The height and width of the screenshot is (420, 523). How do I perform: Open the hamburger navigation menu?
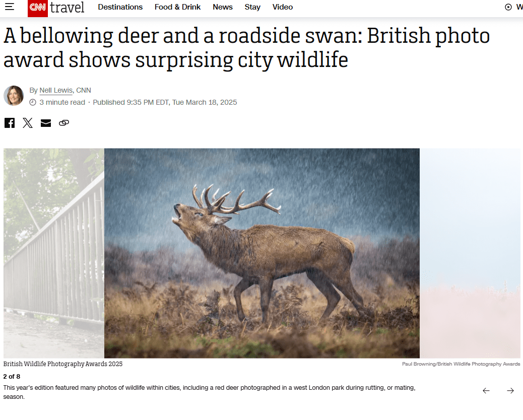point(10,7)
